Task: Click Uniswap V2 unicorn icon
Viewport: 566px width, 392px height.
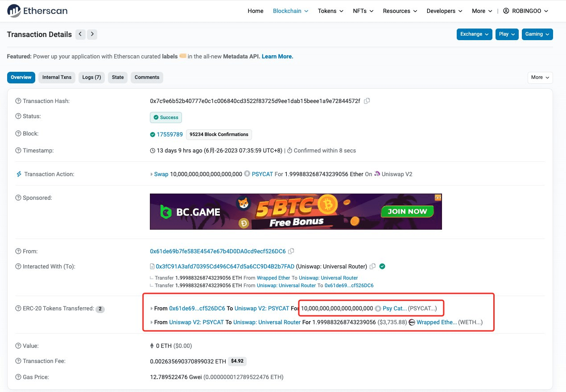Action: point(377,174)
